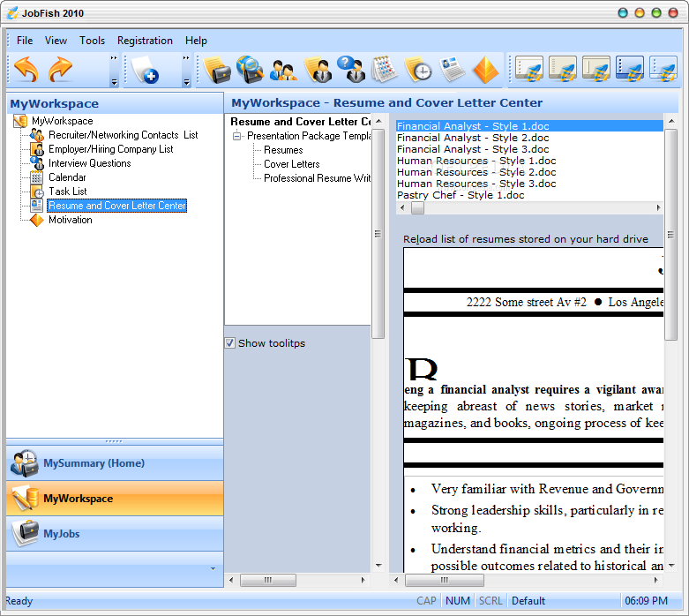689x616 pixels.
Task: Click the orange Forward arrow toolbar icon
Action: (x=60, y=70)
